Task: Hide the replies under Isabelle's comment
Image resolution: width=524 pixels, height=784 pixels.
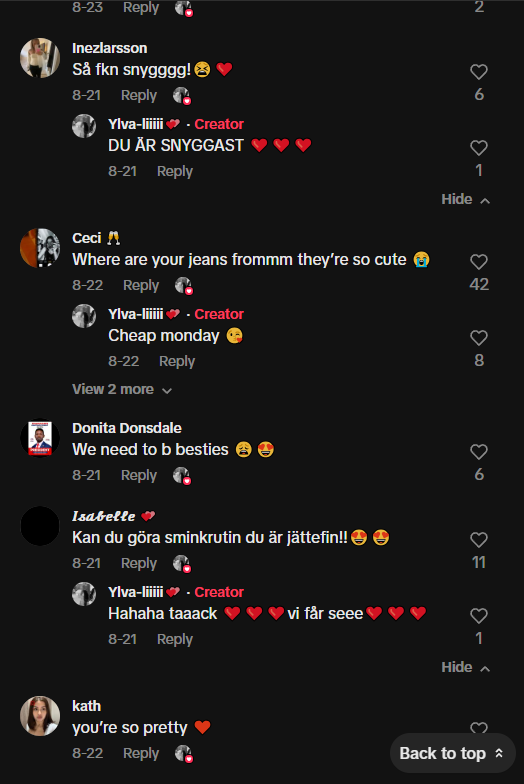Action: (465, 668)
